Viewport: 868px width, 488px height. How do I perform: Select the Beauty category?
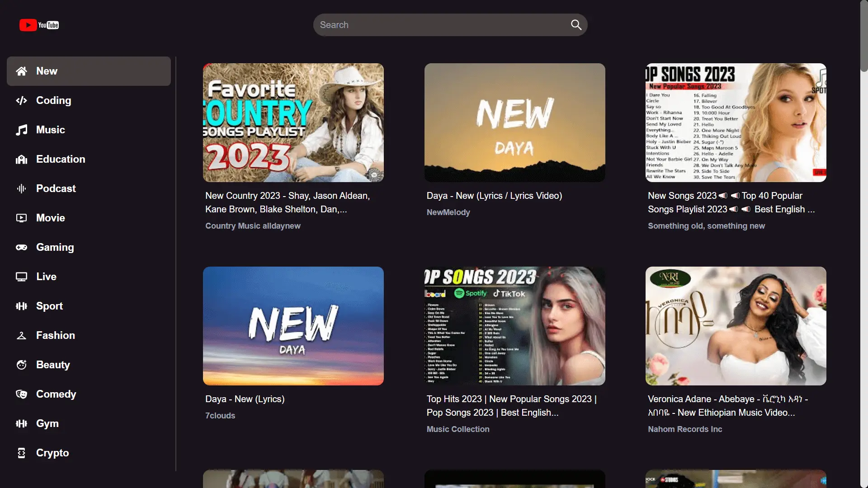click(53, 365)
